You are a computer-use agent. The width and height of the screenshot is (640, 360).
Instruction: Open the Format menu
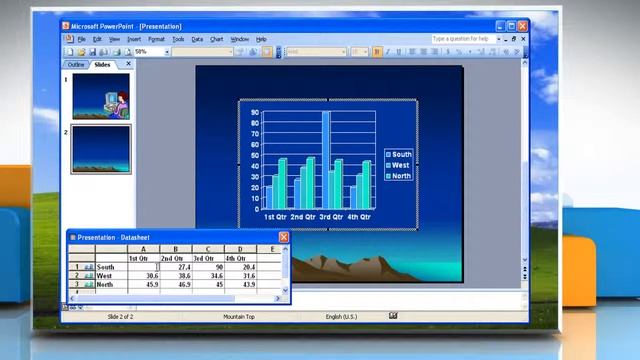point(156,39)
